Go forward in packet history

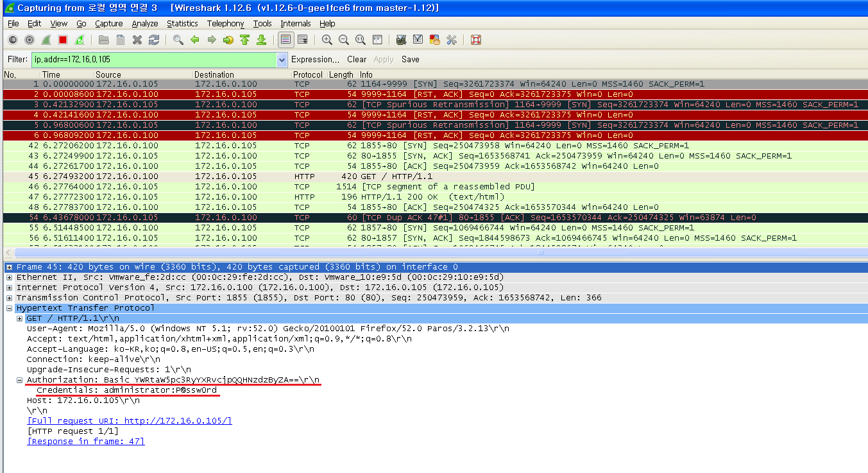pyautogui.click(x=212, y=40)
